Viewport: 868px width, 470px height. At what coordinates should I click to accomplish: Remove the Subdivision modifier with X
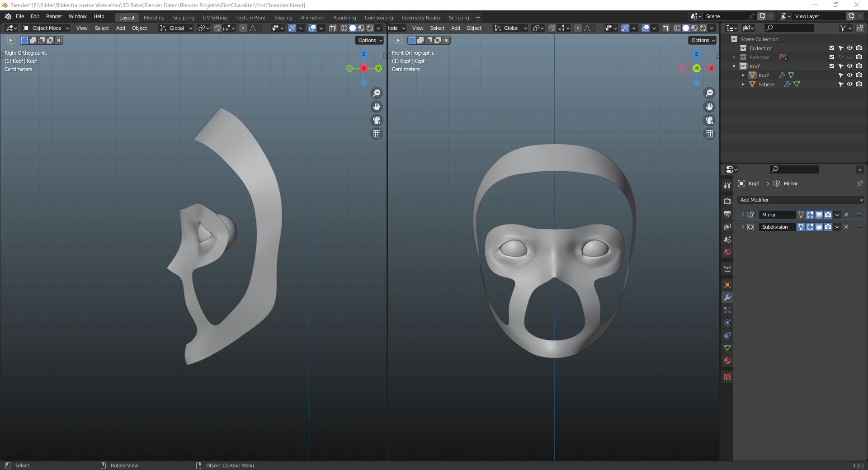[846, 227]
